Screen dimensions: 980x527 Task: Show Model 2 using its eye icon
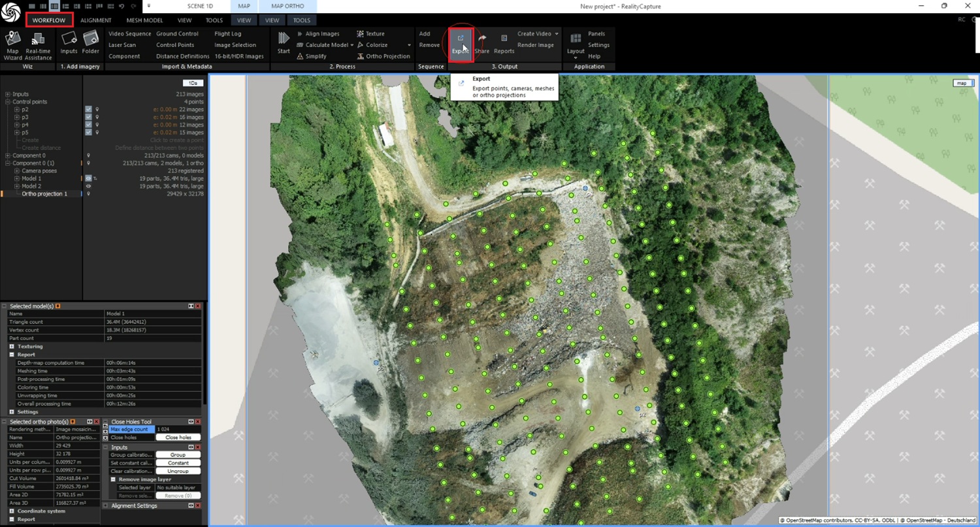[88, 186]
